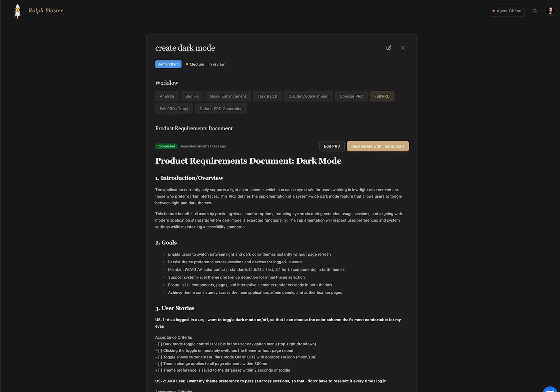Choose the Default PRD Generation workflow
The width and height of the screenshot is (560, 392).
(221, 108)
